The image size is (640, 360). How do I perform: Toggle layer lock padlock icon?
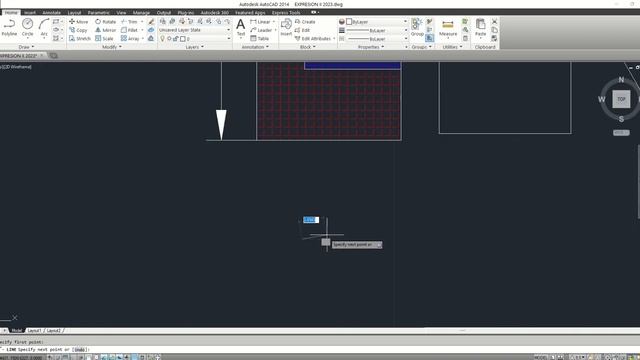[176, 38]
